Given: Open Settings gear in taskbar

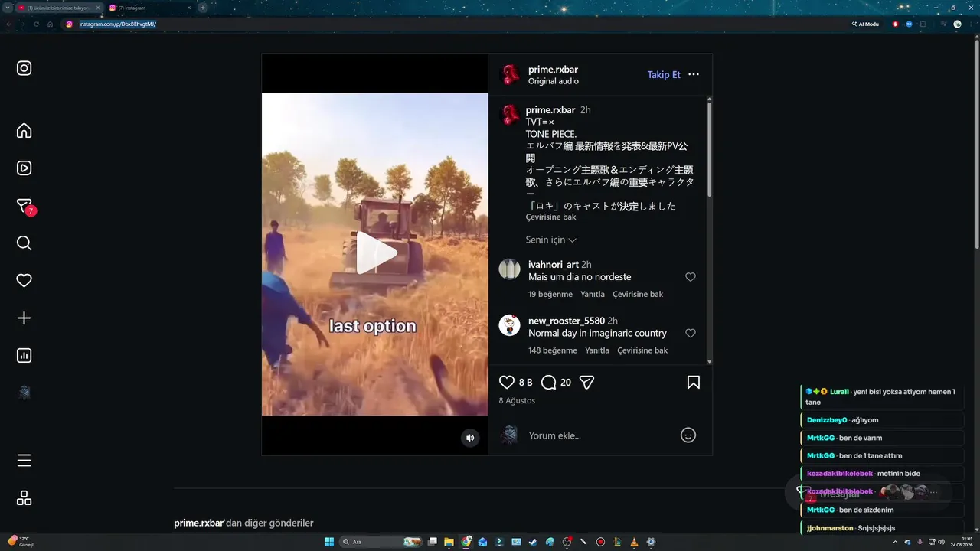Looking at the screenshot, I should point(651,542).
